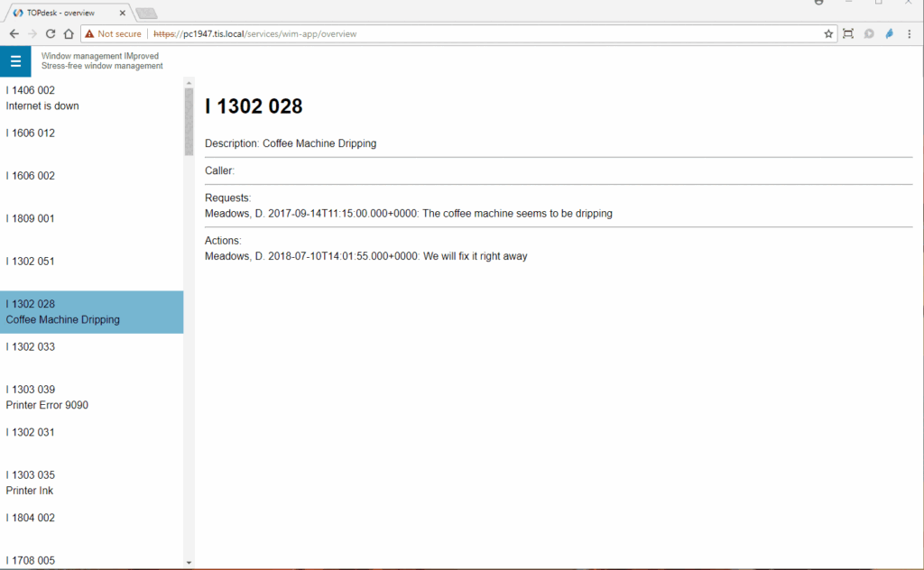The height and width of the screenshot is (570, 924).
Task: Close the TOPdesk - overview tab
Action: (x=123, y=13)
